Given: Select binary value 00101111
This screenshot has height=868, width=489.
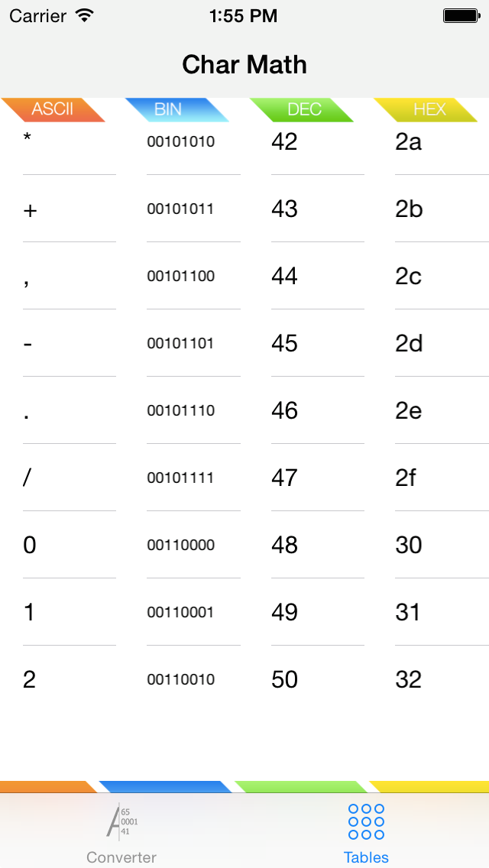Looking at the screenshot, I should pos(180,478).
